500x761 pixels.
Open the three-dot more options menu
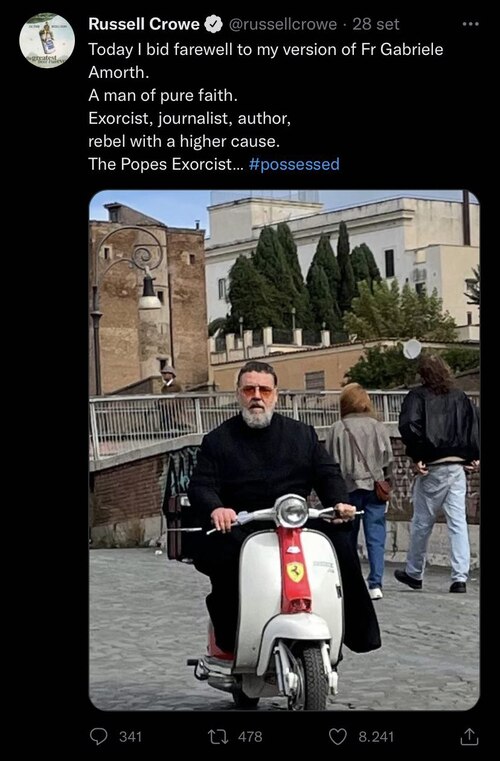click(470, 24)
